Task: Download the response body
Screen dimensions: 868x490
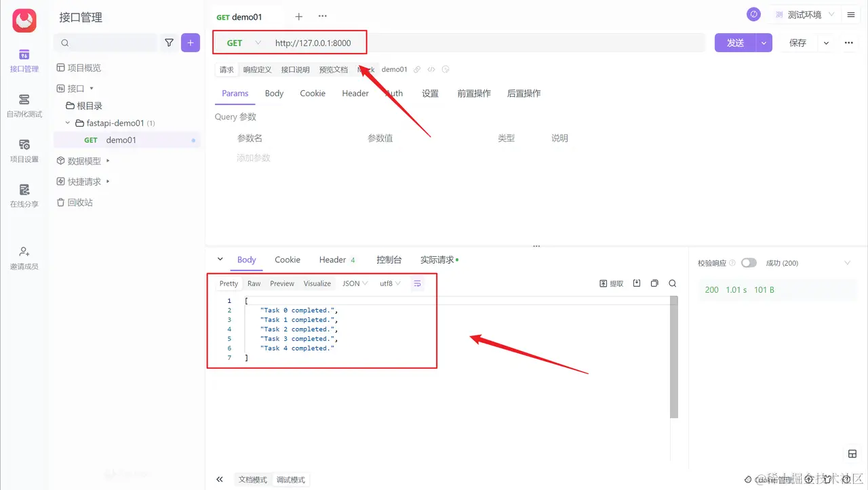Action: [637, 283]
